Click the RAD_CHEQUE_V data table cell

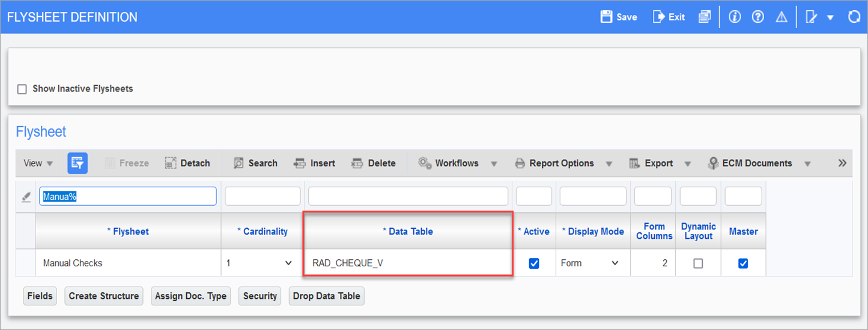(x=408, y=263)
